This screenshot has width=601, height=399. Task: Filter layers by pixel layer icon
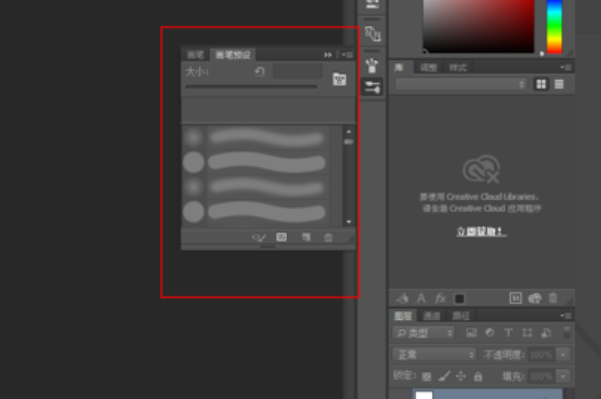(471, 333)
